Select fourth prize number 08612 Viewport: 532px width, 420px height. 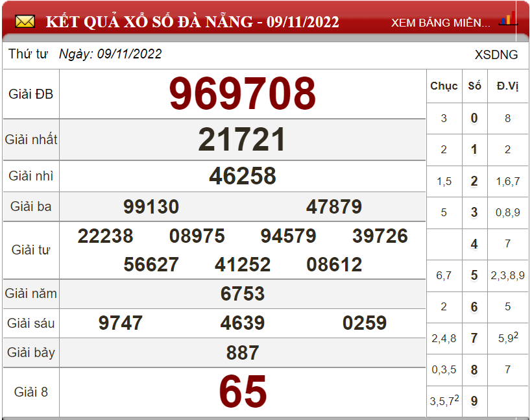pyautogui.click(x=334, y=264)
